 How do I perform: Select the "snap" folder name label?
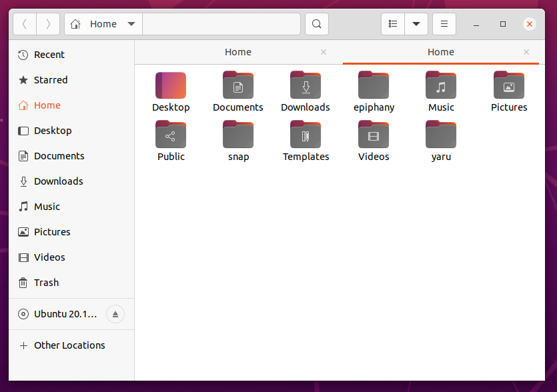pyautogui.click(x=238, y=157)
